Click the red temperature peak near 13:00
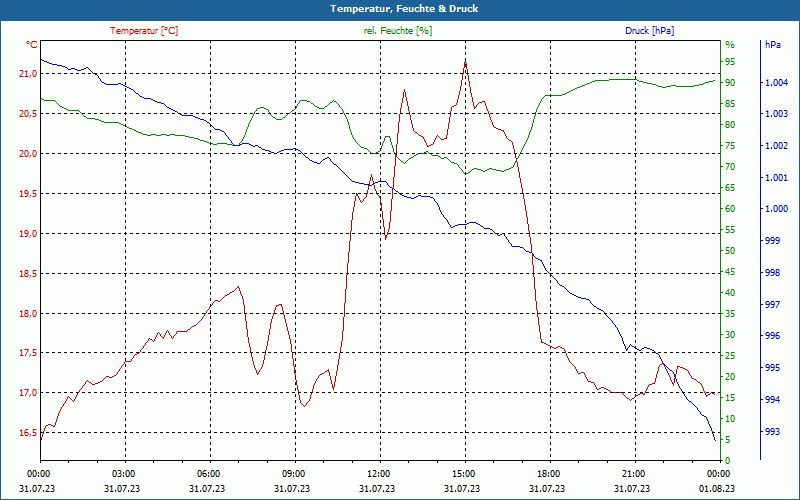Screen dimensions: 800x500 tap(404, 90)
